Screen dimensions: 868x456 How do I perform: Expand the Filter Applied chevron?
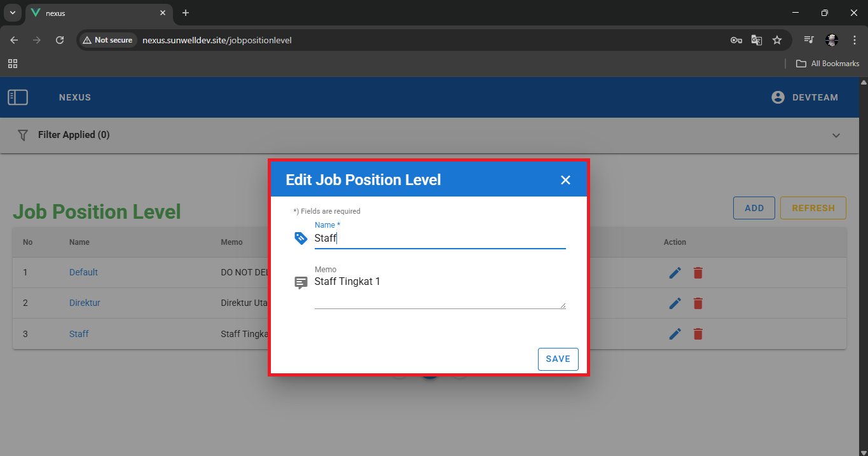[836, 135]
